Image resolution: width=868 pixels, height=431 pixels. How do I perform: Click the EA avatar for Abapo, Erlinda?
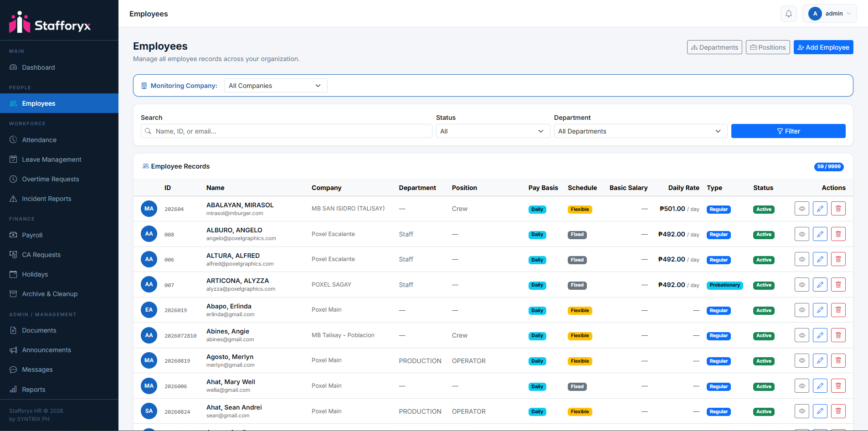click(149, 310)
